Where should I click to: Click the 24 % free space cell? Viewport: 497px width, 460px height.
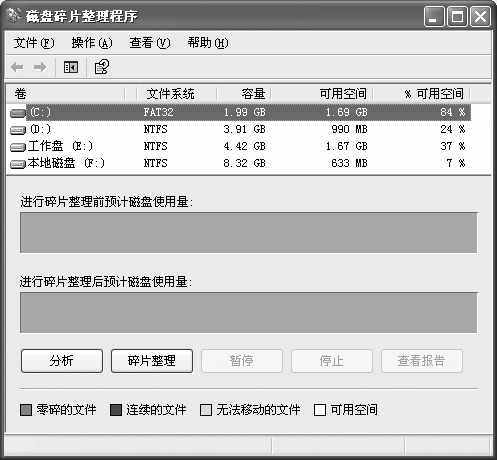point(452,129)
